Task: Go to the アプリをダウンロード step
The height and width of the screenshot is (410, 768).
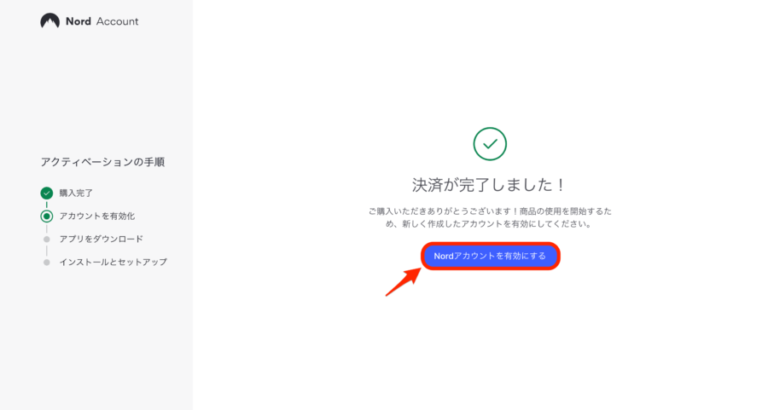Action: click(x=101, y=239)
